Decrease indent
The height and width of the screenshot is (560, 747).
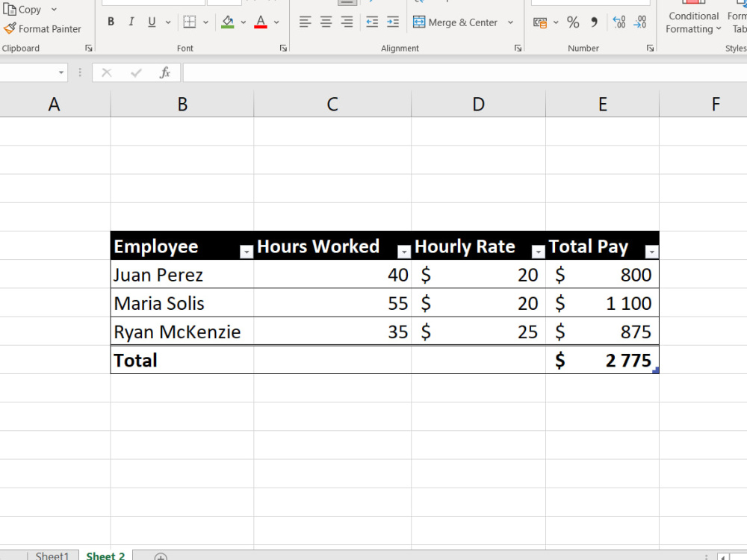point(372,22)
